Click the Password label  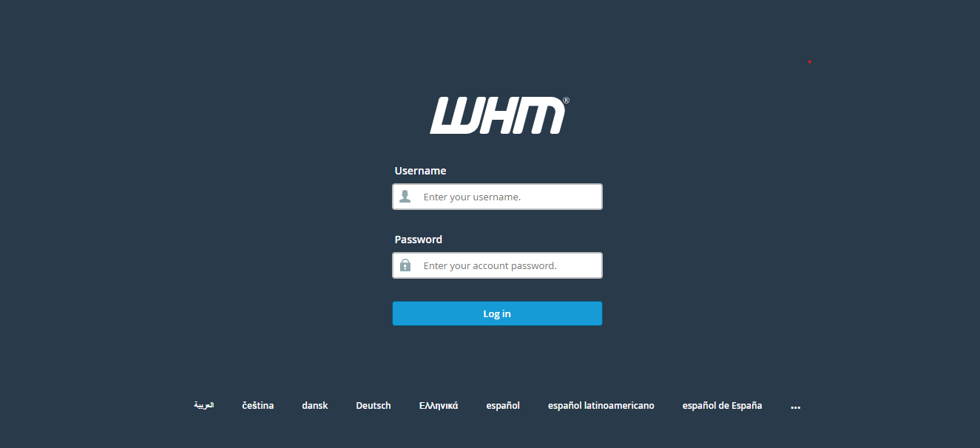coord(419,240)
